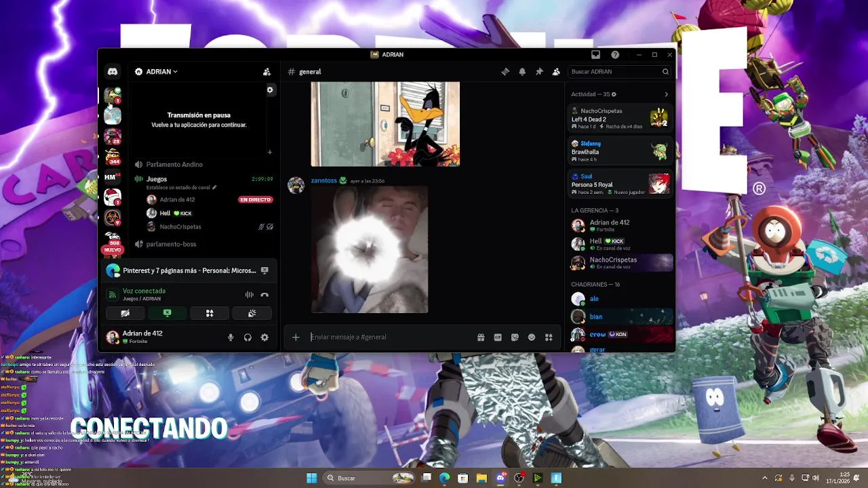Click the invite people icon beside ADRIAN
868x488 pixels.
(x=267, y=72)
